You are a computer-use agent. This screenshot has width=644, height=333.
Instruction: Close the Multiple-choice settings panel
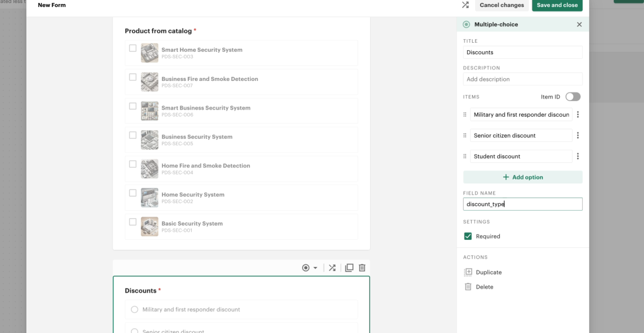pos(579,25)
